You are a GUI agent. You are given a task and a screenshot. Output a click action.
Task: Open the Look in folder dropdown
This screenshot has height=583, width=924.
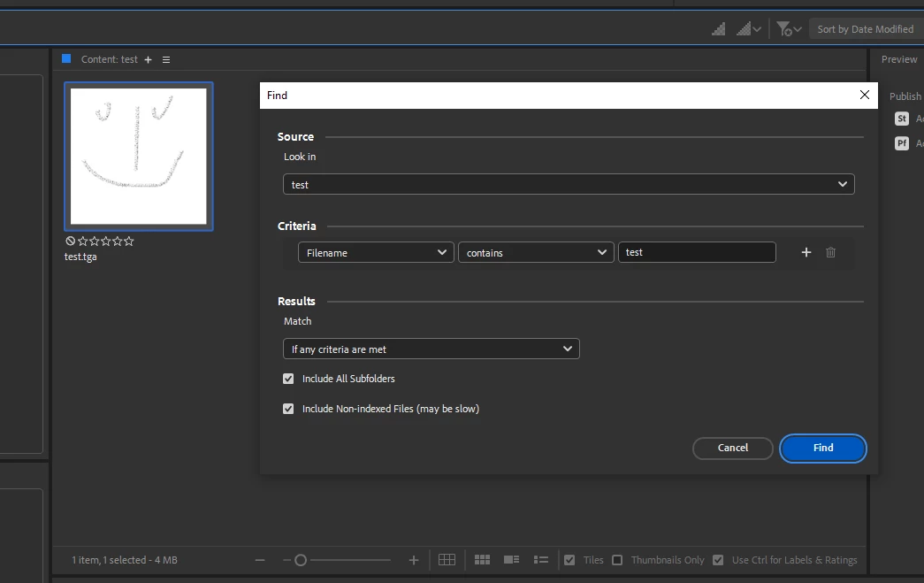pyautogui.click(x=569, y=185)
